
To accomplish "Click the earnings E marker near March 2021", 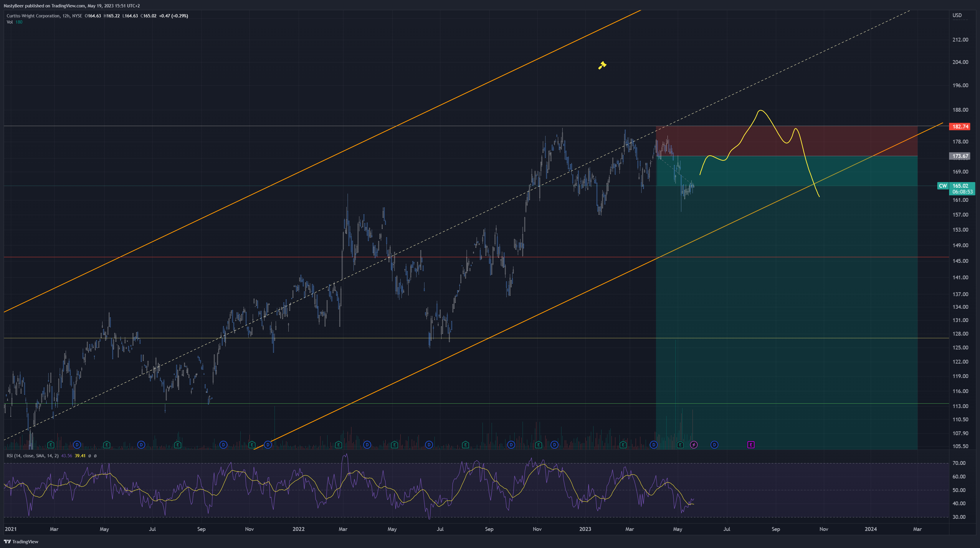I will pos(51,445).
